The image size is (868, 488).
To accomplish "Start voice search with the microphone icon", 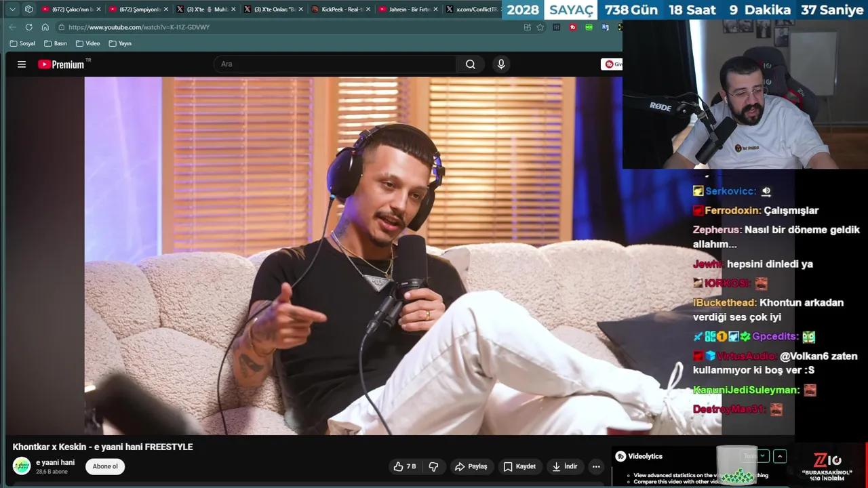I will tap(501, 64).
